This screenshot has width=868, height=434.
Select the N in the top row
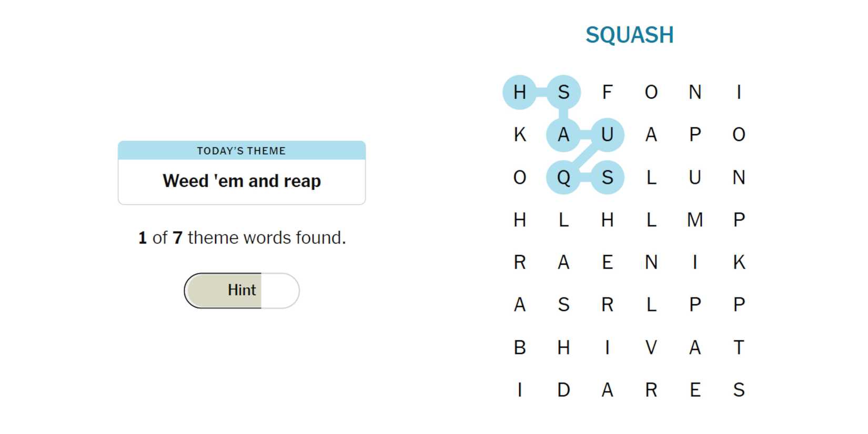click(x=695, y=93)
